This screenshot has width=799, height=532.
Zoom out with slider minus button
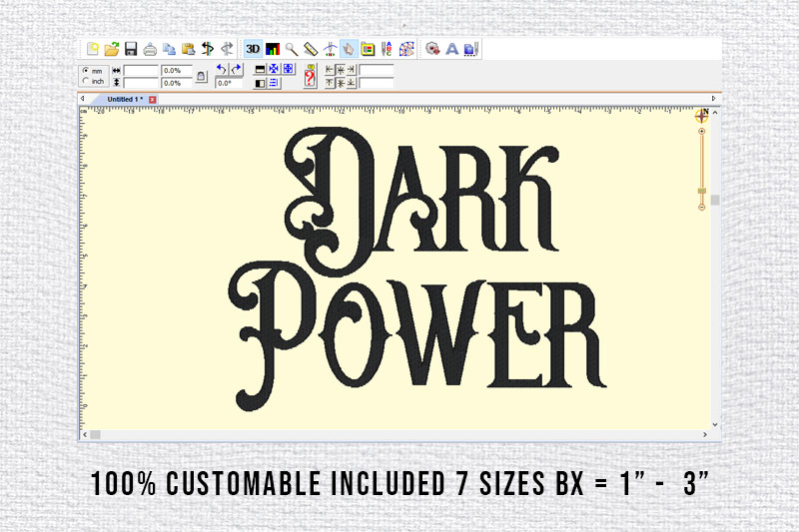click(702, 208)
